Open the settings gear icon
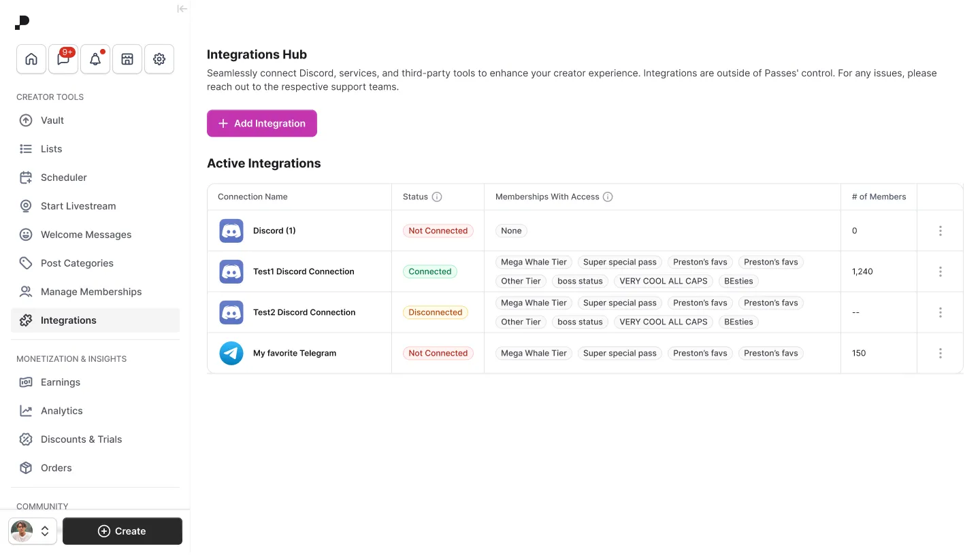 pos(159,59)
